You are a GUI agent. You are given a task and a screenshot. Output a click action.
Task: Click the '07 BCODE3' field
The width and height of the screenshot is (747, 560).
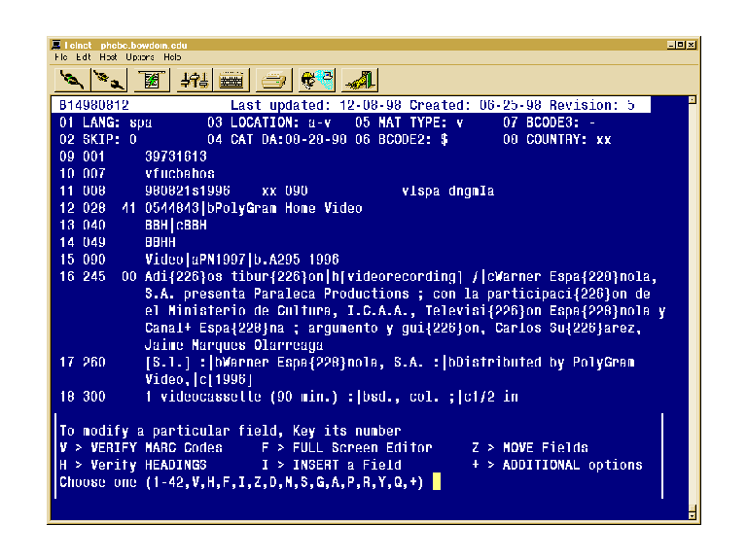[x=550, y=122]
